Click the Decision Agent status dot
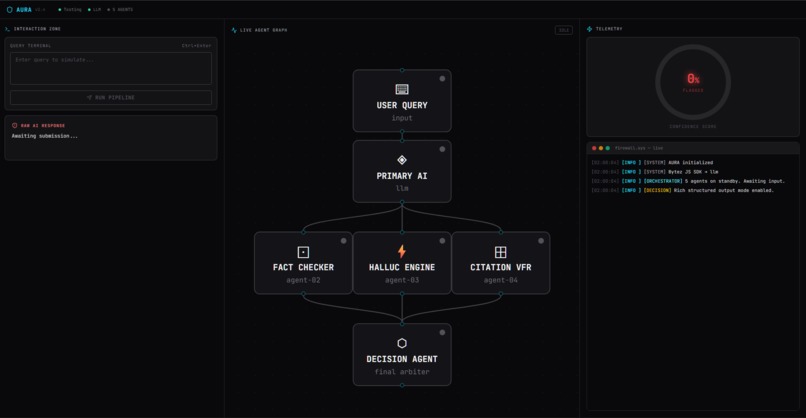The height and width of the screenshot is (418, 806). (x=442, y=332)
